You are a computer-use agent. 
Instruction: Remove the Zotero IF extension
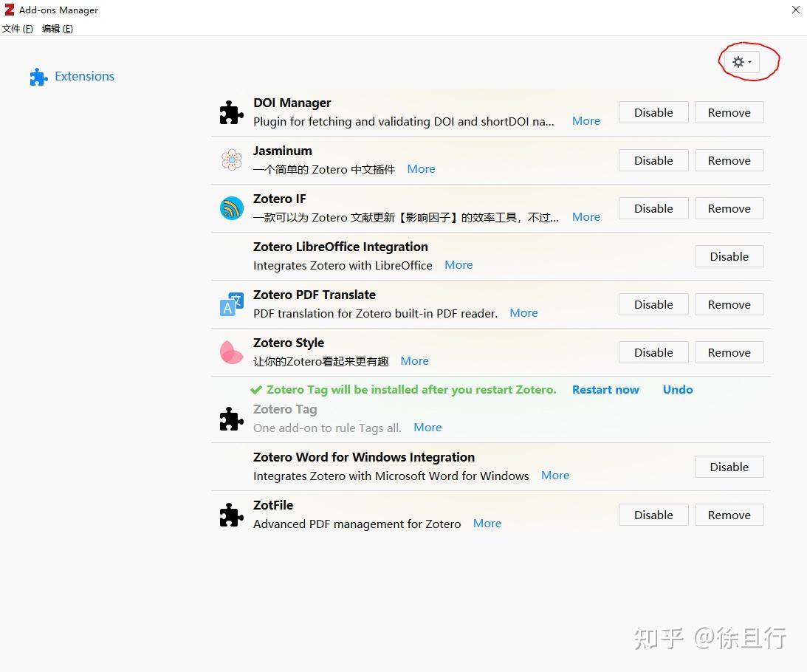click(x=729, y=208)
